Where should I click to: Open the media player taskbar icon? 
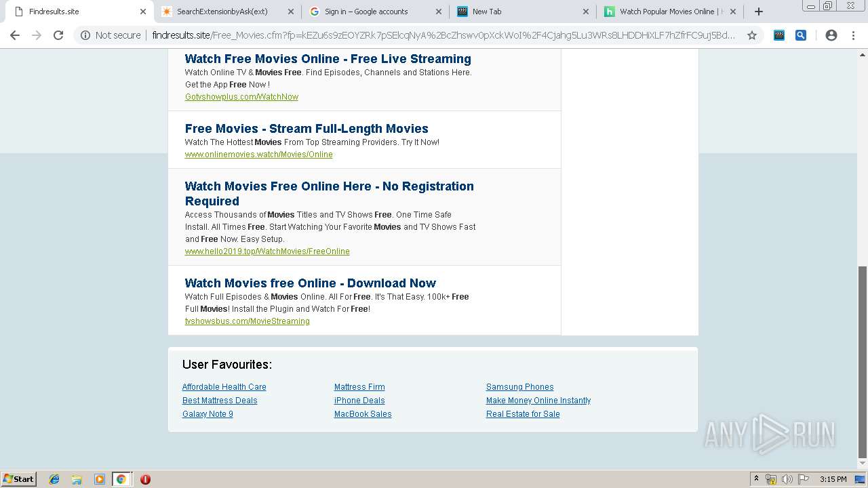[x=99, y=479]
